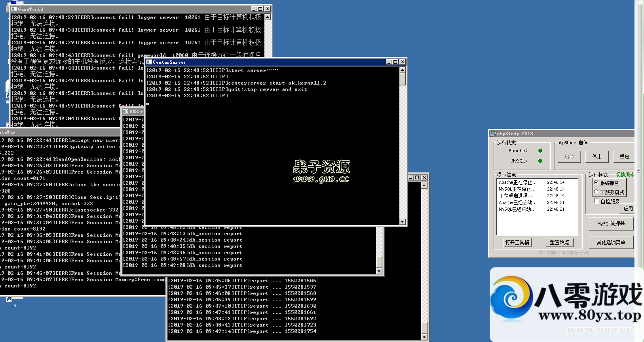The width and height of the screenshot is (644, 342).
Task: Click the GameWorld console window icon
Action: pyautogui.click(x=14, y=9)
